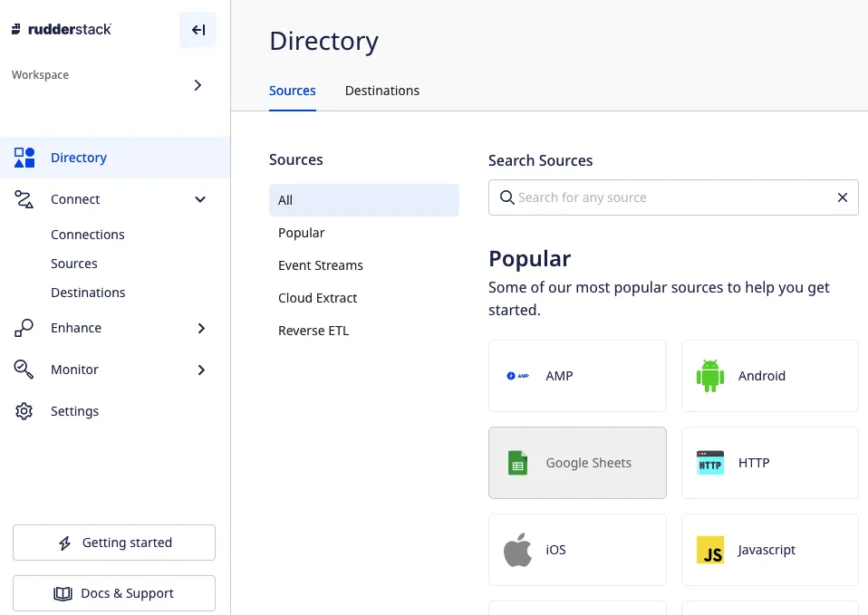This screenshot has height=615, width=868.
Task: Click the Directory shapes icon
Action: pos(24,158)
